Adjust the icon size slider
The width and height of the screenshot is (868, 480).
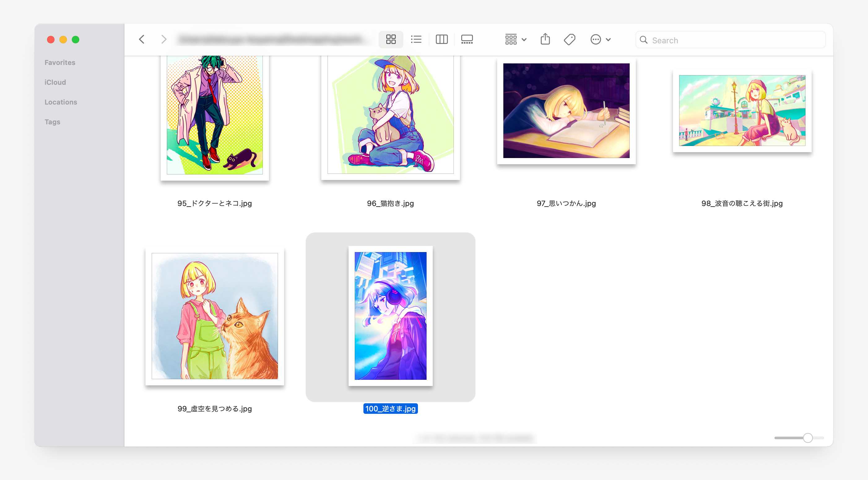(x=807, y=438)
